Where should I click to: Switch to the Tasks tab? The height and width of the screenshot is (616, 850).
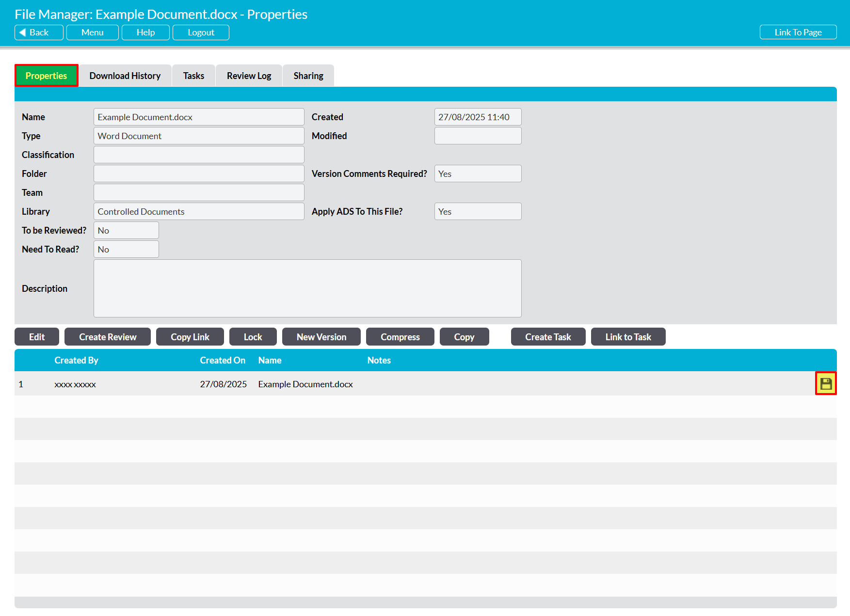(x=193, y=76)
